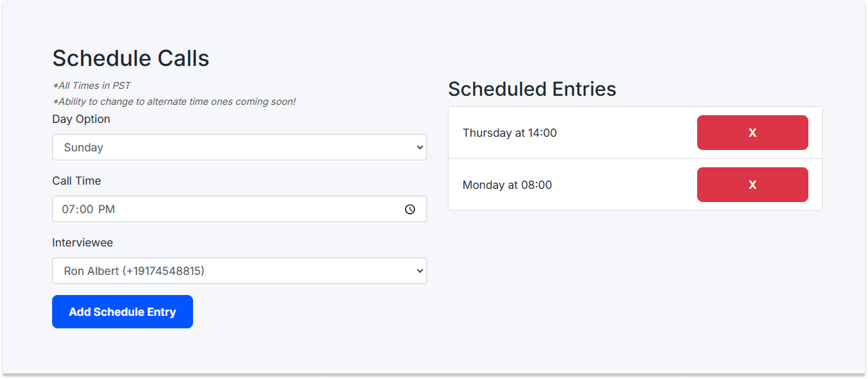Screen dimensions: 868x379
Task: Click the chevron arrow on Day Option select
Action: click(419, 147)
